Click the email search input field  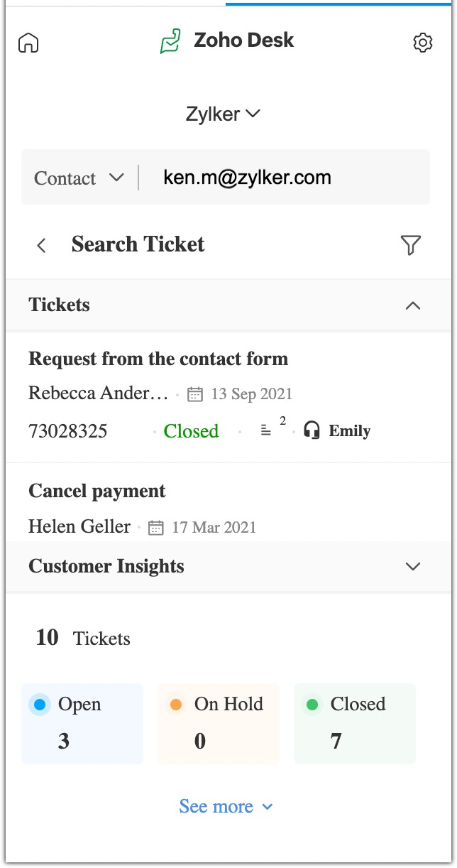tap(284, 178)
